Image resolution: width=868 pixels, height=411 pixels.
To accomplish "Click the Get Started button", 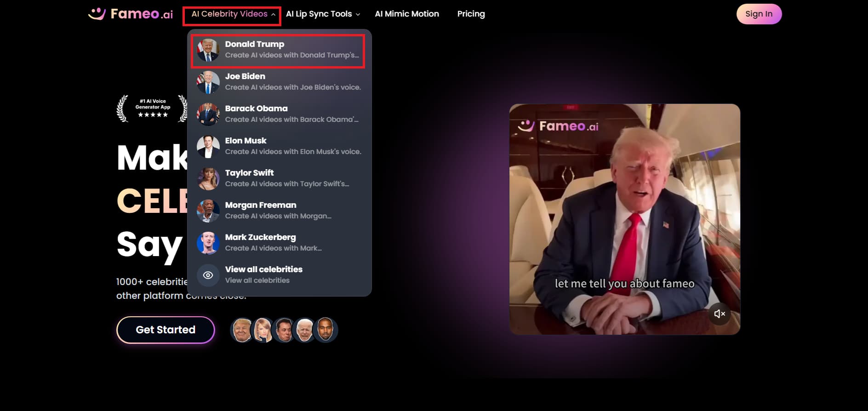I will [166, 330].
